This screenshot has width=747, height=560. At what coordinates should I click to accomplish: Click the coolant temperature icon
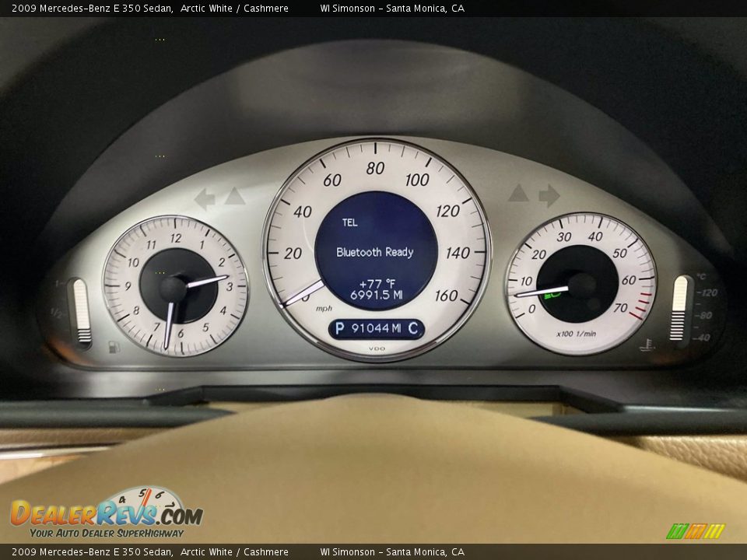click(x=647, y=345)
